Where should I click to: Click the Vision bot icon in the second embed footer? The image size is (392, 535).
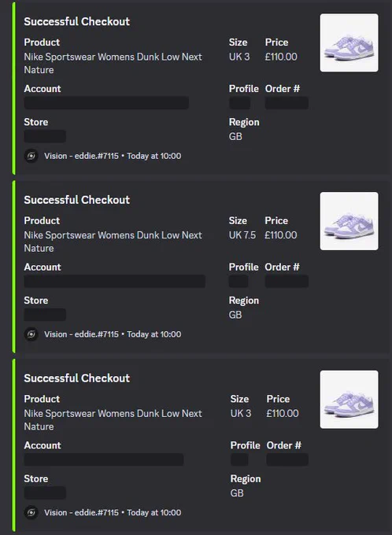pos(31,334)
